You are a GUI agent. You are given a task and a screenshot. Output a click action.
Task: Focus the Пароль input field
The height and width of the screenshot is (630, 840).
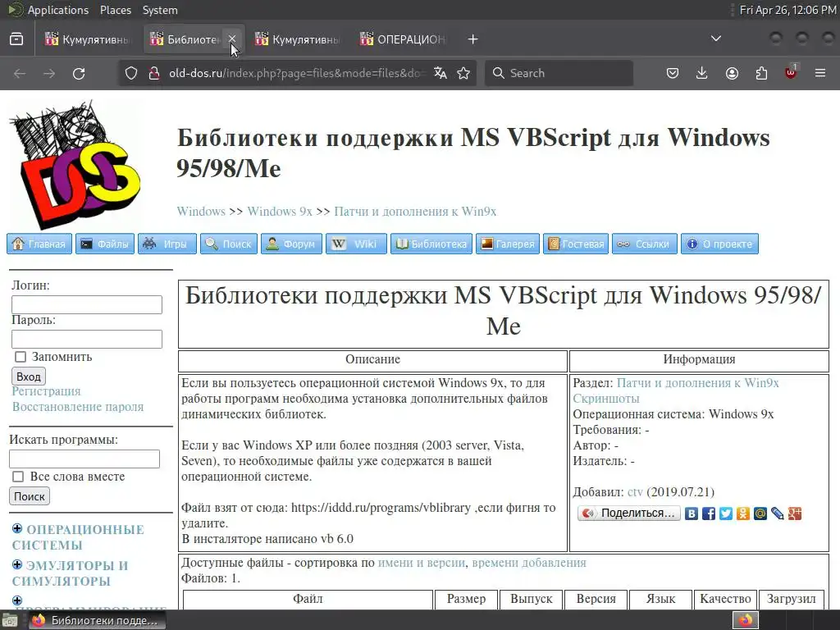point(87,339)
